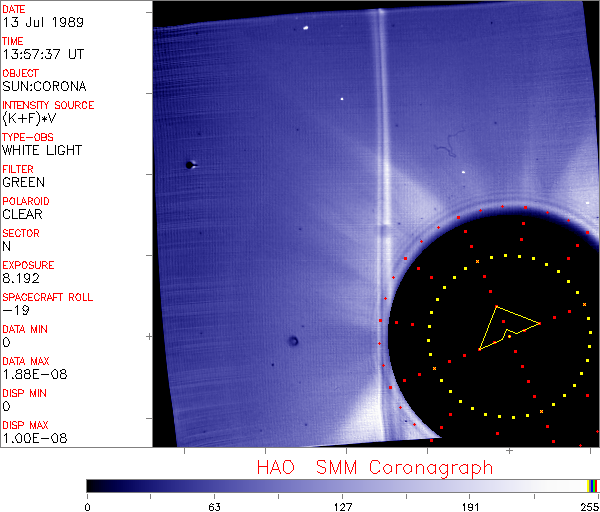600x512 pixels.
Task: Click the DISP MIN label
Action: pyautogui.click(x=24, y=393)
